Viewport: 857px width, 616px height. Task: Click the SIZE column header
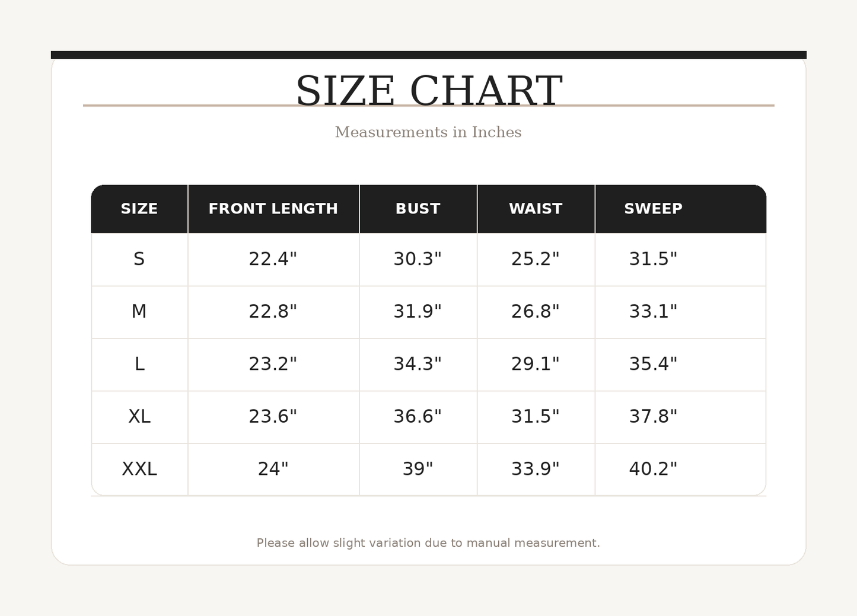[139, 209]
